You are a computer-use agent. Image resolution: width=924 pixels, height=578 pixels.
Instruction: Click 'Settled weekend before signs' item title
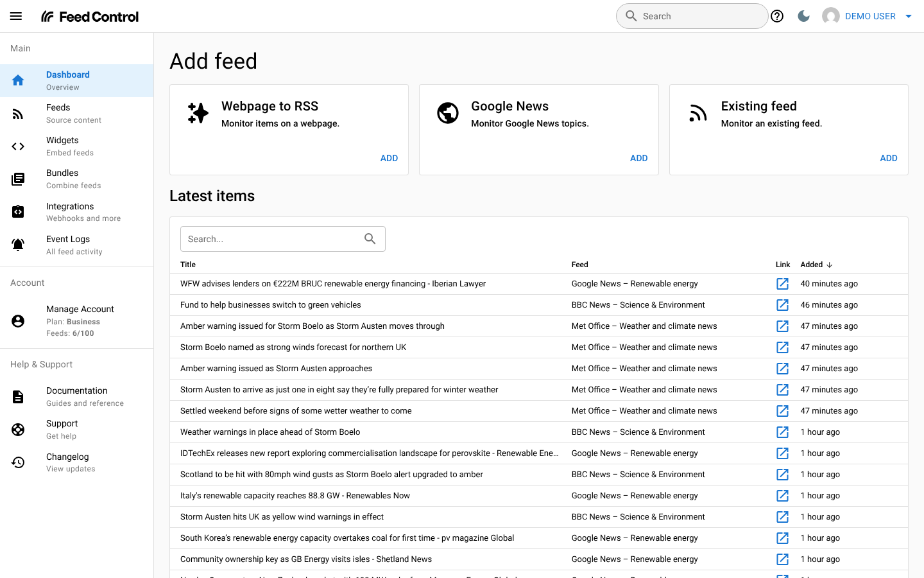296,411
